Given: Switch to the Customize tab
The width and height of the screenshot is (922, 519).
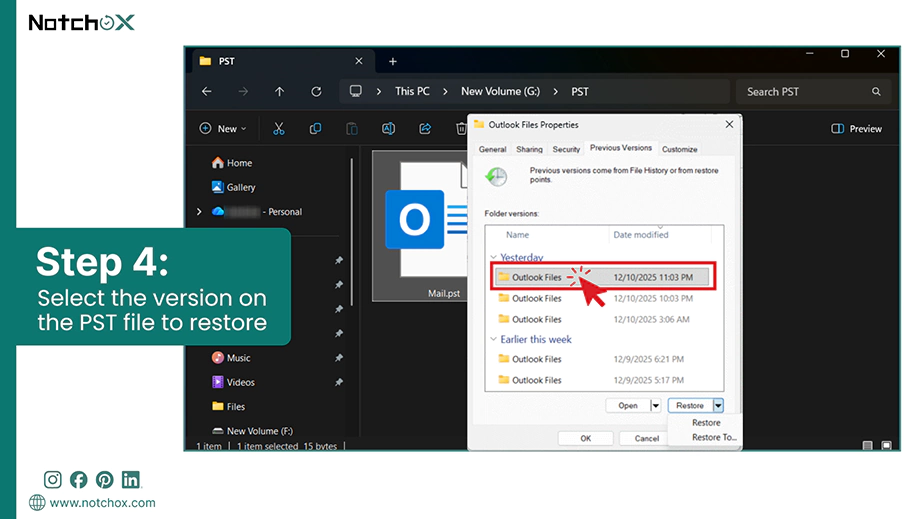Looking at the screenshot, I should 680,149.
